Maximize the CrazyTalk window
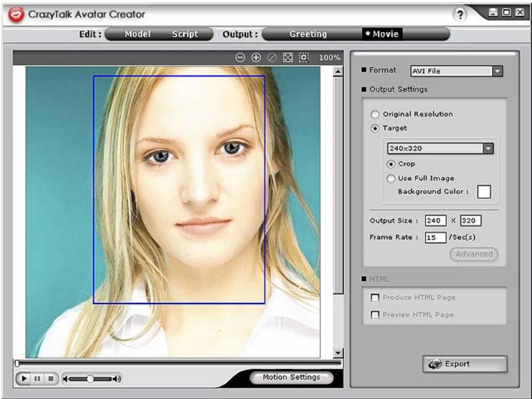This screenshot has height=399, width=532. click(x=506, y=13)
